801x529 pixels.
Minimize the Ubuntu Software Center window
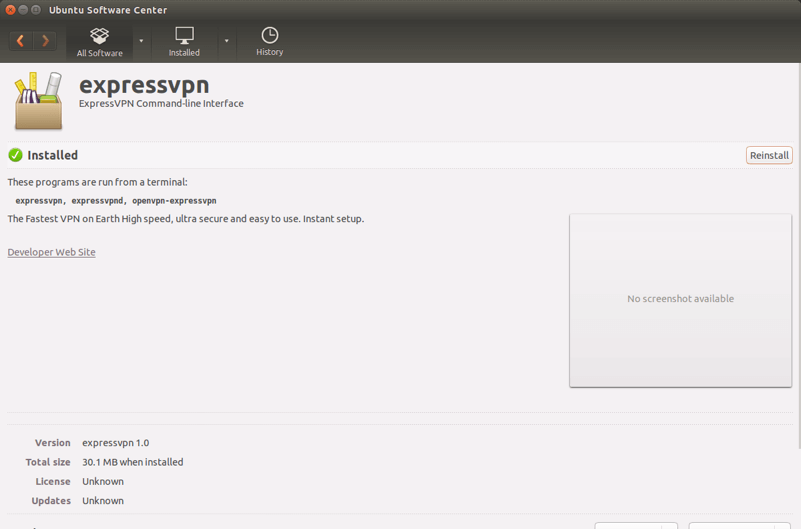(23, 10)
